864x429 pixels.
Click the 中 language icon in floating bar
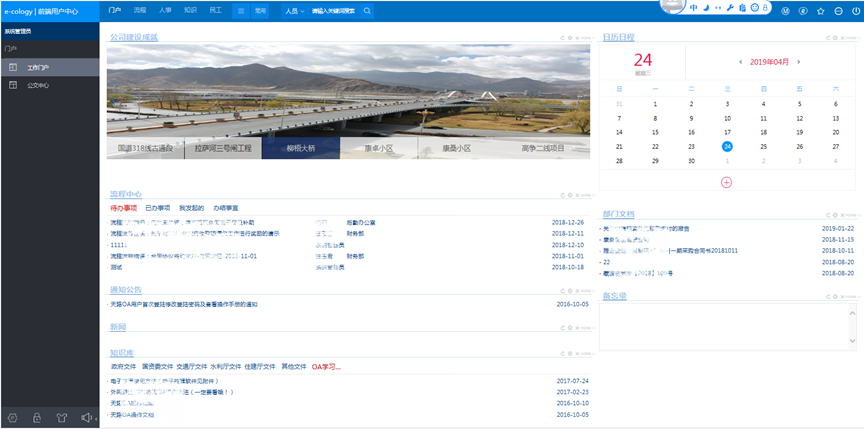click(x=694, y=8)
